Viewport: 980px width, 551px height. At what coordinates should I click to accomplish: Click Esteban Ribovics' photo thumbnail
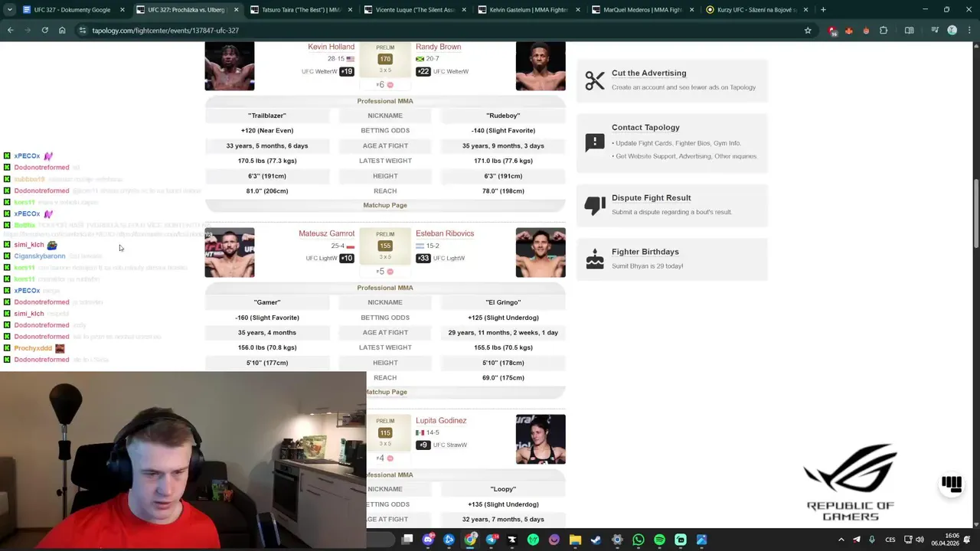pos(541,253)
